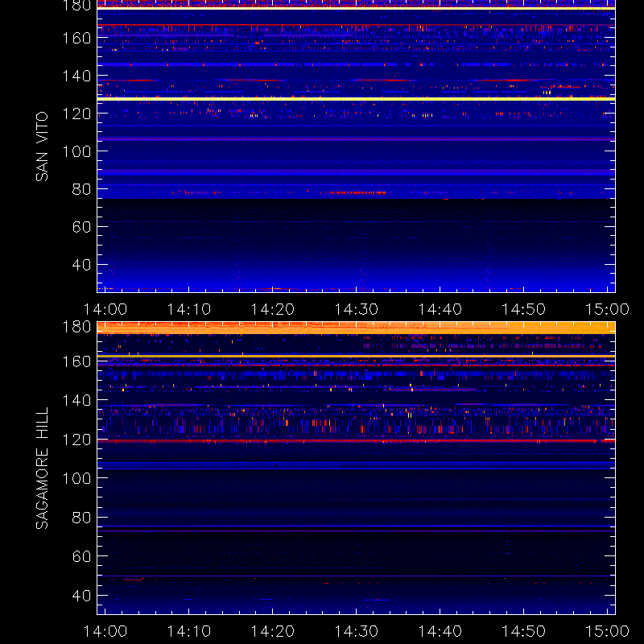Click the 14:10 time label under San Vito plot
The width and height of the screenshot is (644, 644).
[x=189, y=309]
